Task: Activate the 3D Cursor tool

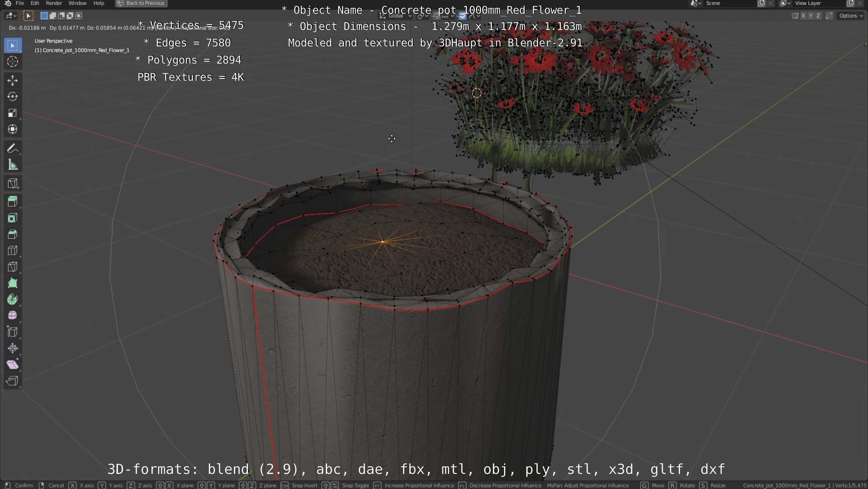Action: pos(13,62)
